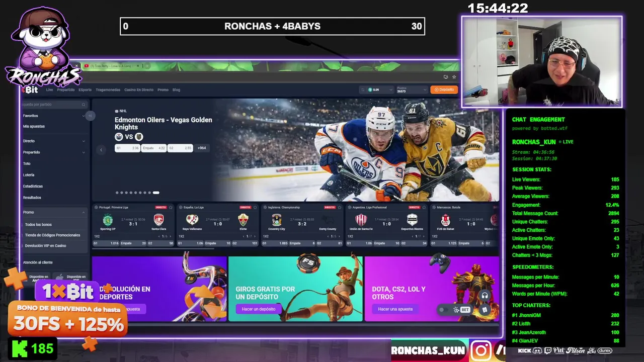Click Unión de Santa Fe team logo

[x=361, y=220]
